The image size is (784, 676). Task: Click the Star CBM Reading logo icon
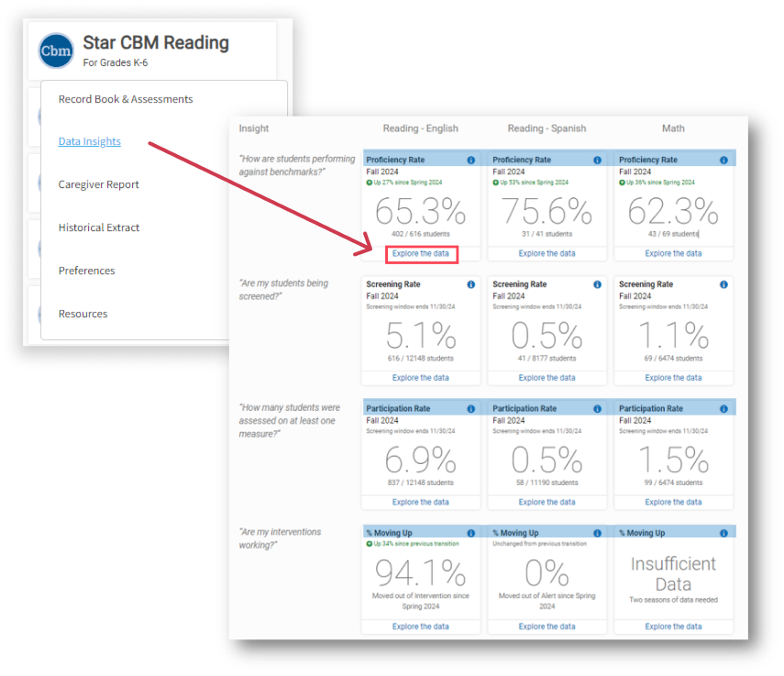tap(56, 50)
